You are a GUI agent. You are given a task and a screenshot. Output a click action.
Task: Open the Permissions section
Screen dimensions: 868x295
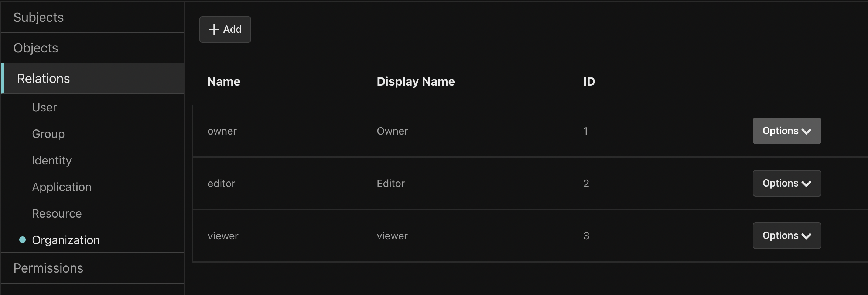click(48, 268)
